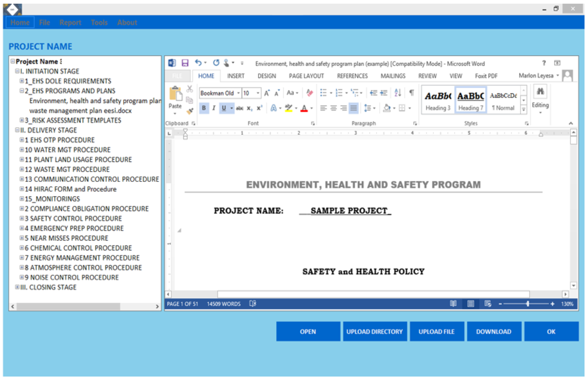Click the text highlight color icon
The width and height of the screenshot is (588, 379).
click(x=288, y=108)
